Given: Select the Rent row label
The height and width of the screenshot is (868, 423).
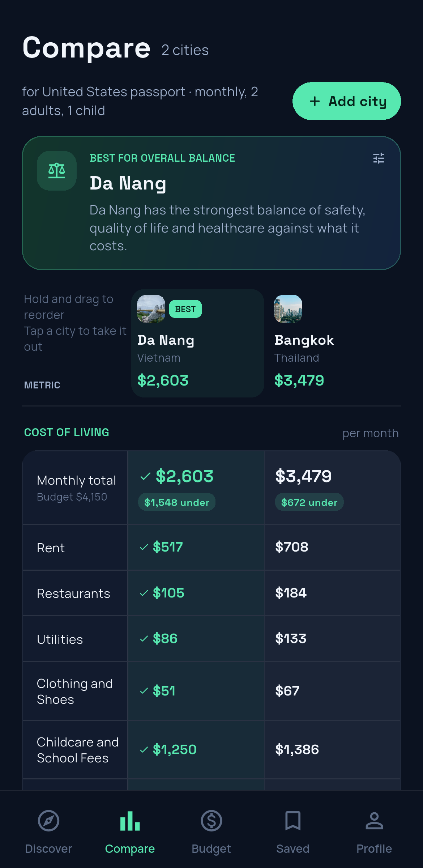Looking at the screenshot, I should pyautogui.click(x=51, y=548).
